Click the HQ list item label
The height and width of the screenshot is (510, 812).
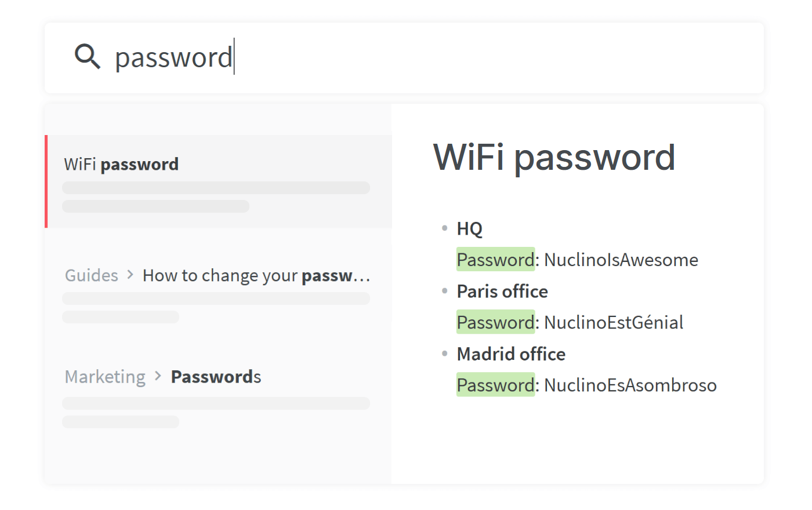[469, 229]
